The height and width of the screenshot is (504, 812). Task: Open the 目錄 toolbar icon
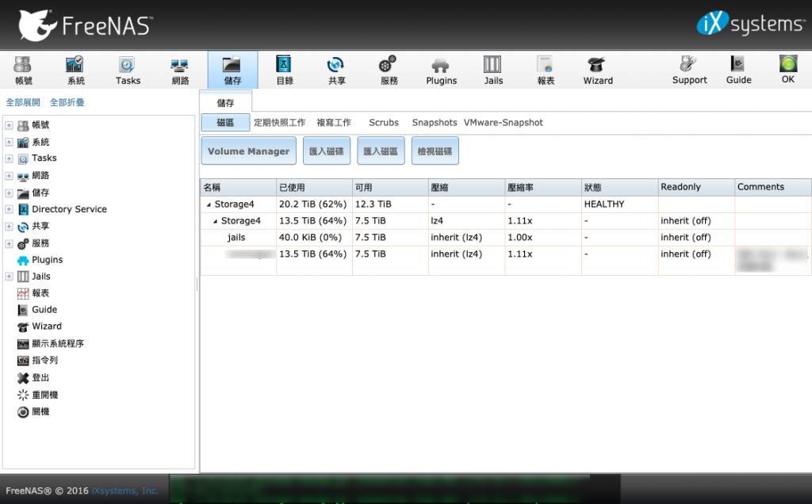(285, 70)
